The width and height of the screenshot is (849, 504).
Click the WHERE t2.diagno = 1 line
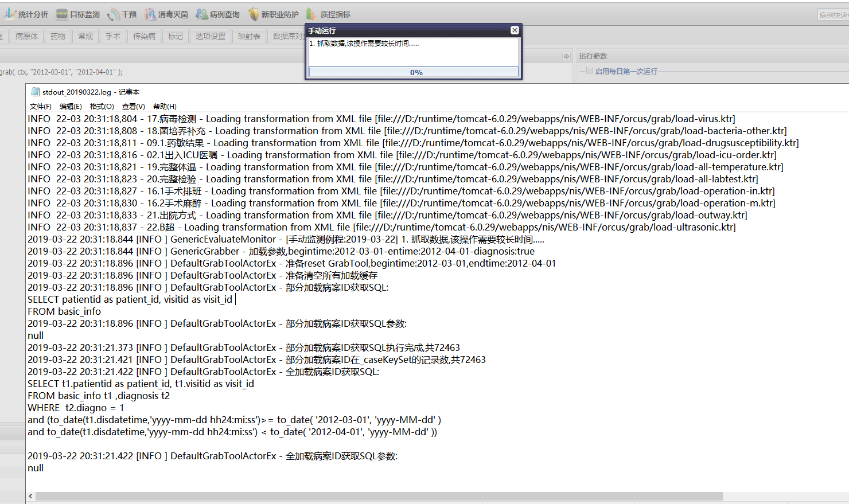click(x=76, y=408)
